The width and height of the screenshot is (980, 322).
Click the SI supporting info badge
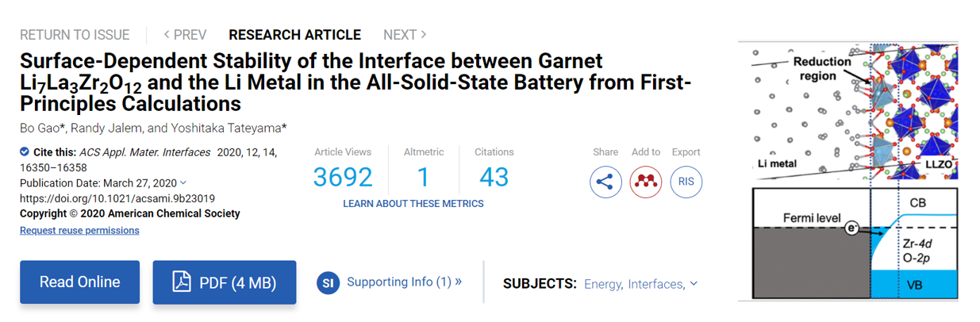328,282
